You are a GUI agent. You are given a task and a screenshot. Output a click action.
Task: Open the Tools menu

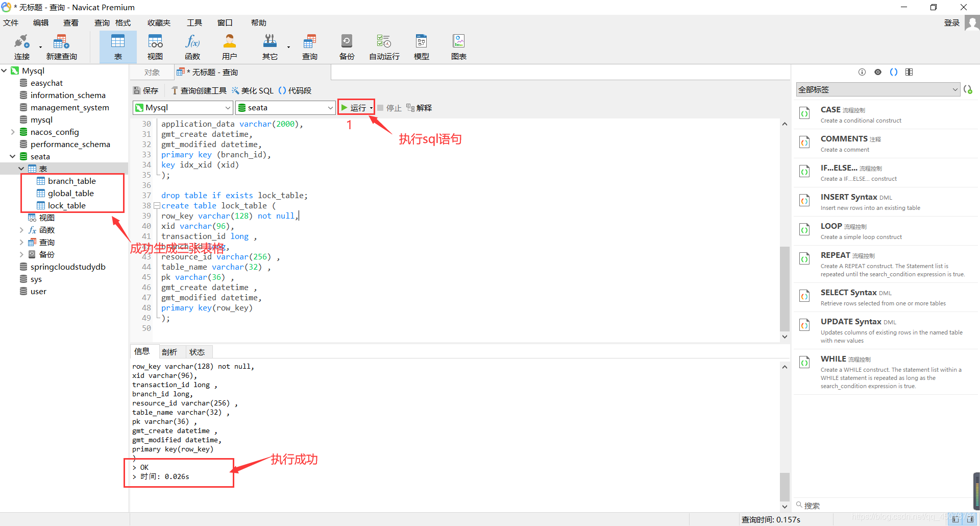[194, 22]
